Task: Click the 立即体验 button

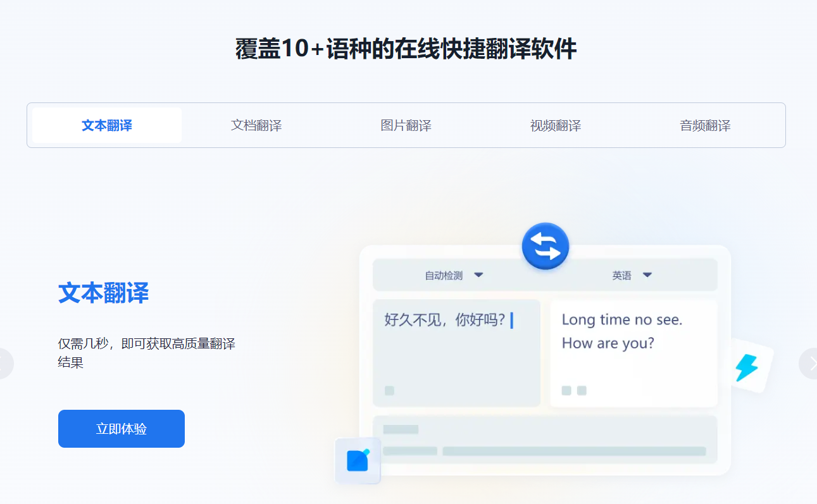Action: (x=122, y=429)
